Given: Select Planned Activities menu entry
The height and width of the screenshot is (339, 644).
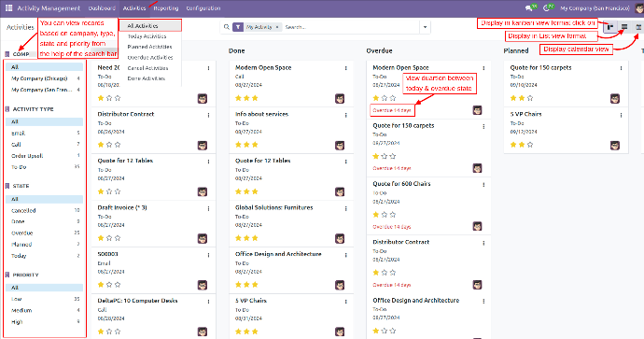Looking at the screenshot, I should click(149, 47).
